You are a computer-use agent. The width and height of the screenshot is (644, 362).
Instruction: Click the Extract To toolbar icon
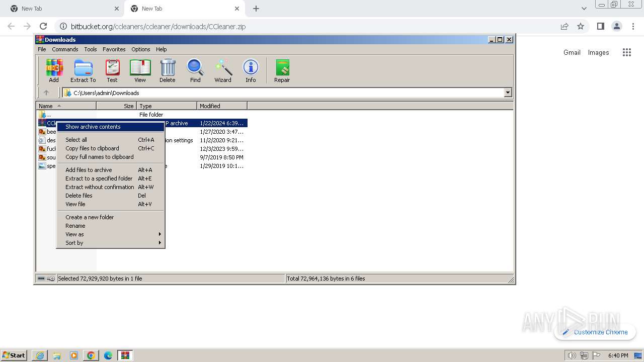(83, 71)
